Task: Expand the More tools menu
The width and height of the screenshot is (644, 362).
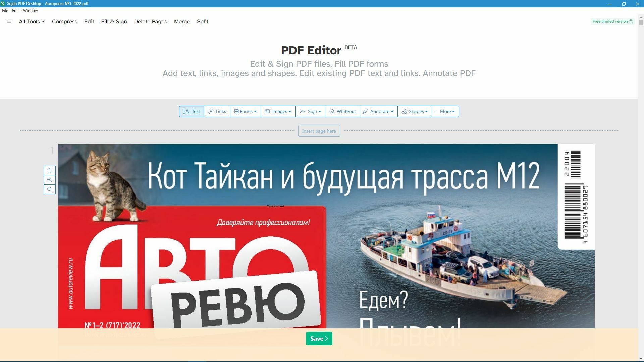Action: pos(445,111)
